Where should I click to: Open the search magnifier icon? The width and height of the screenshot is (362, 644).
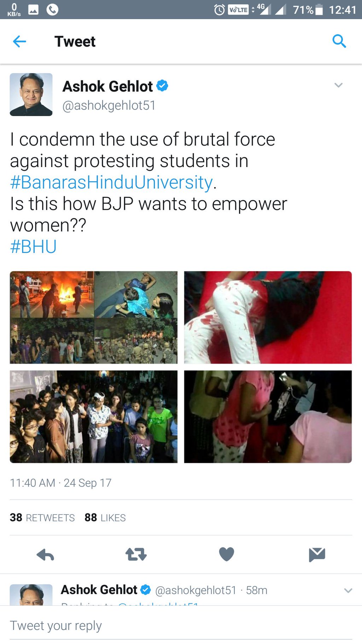coord(339,41)
